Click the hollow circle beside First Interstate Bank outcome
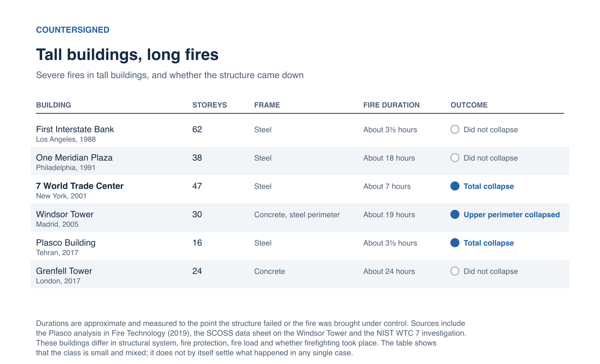Screen dimensions: 600x364 tap(455, 129)
